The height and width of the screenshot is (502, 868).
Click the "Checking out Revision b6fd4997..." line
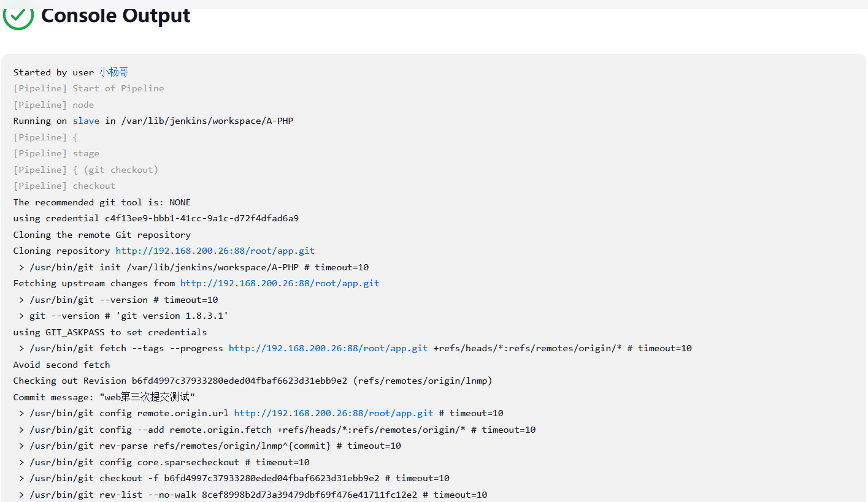pyautogui.click(x=253, y=381)
